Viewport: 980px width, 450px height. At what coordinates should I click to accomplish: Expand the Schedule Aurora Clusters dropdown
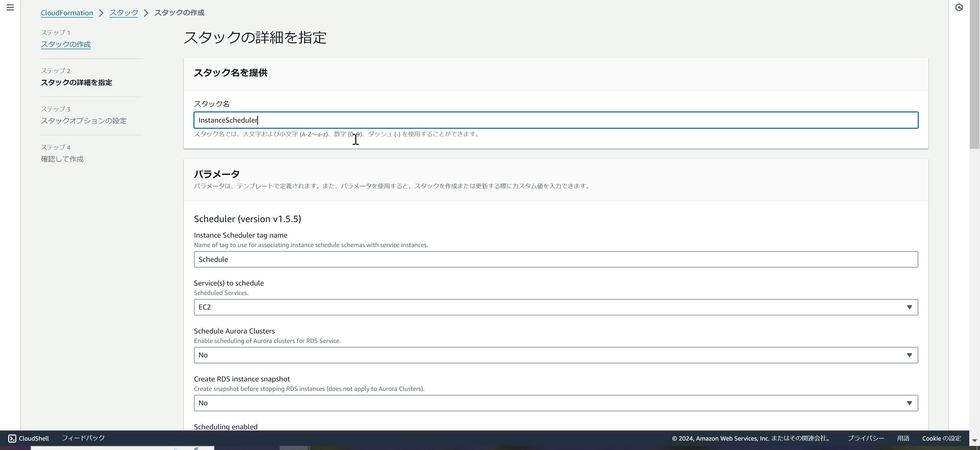[555, 355]
